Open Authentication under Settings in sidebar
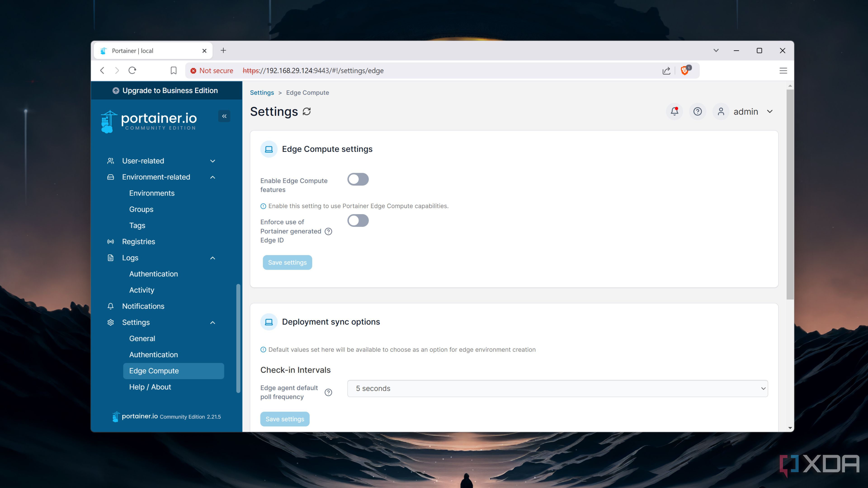The image size is (868, 488). pyautogui.click(x=153, y=355)
